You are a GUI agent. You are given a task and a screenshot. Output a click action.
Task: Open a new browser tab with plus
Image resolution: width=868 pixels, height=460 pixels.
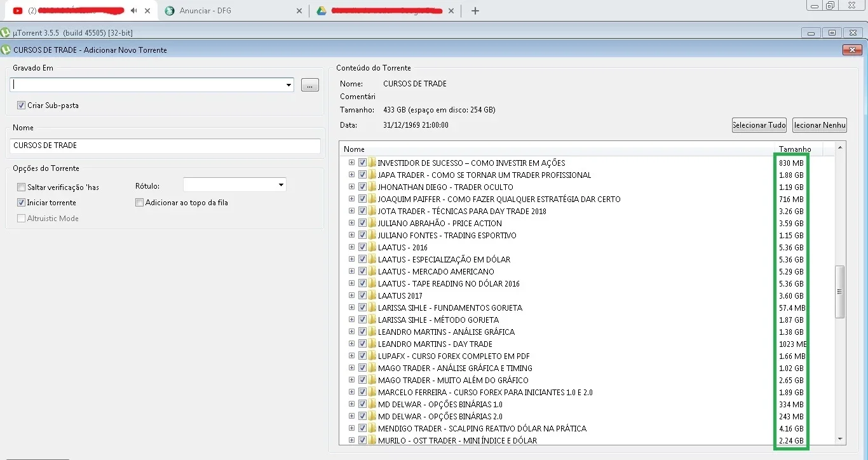click(475, 11)
